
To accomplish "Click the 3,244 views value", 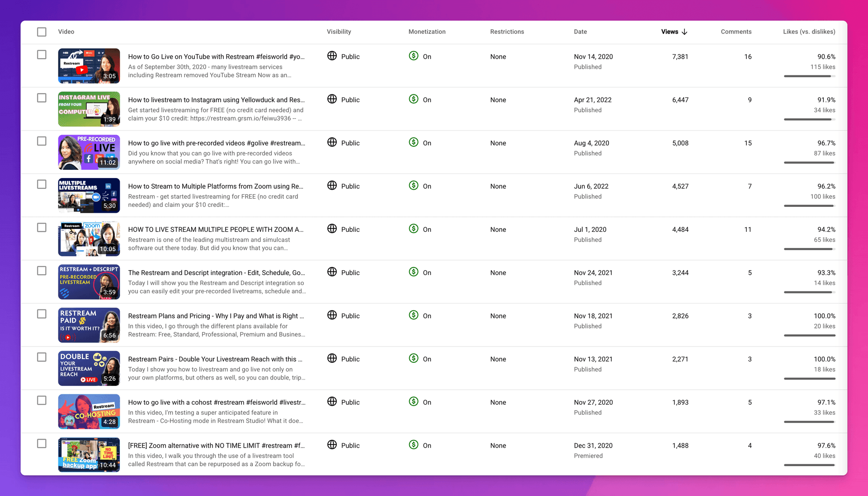I will [680, 273].
